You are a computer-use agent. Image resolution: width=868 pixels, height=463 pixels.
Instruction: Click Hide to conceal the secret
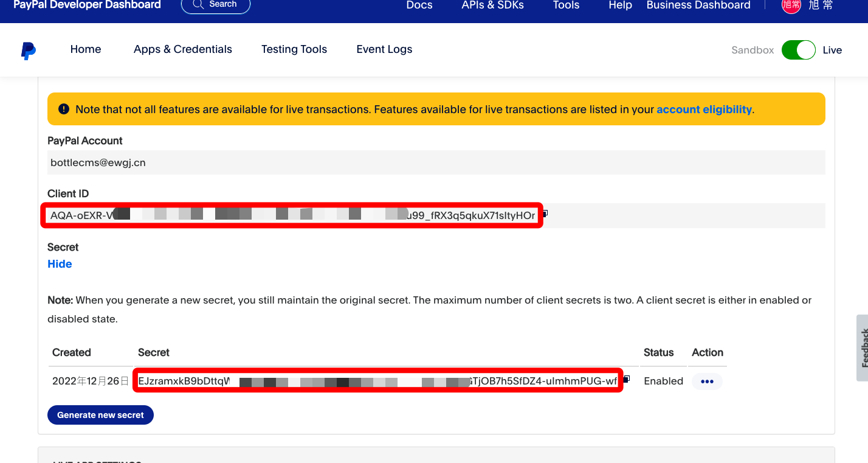[60, 264]
